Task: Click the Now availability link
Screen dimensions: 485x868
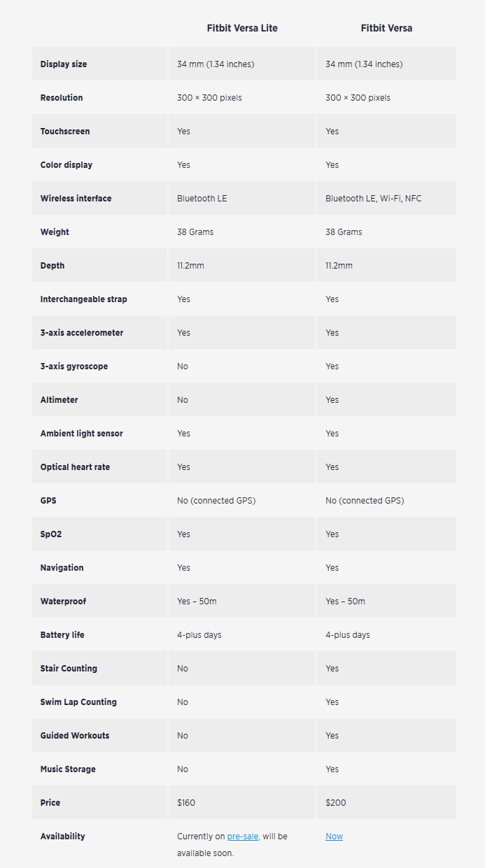Action: (334, 837)
